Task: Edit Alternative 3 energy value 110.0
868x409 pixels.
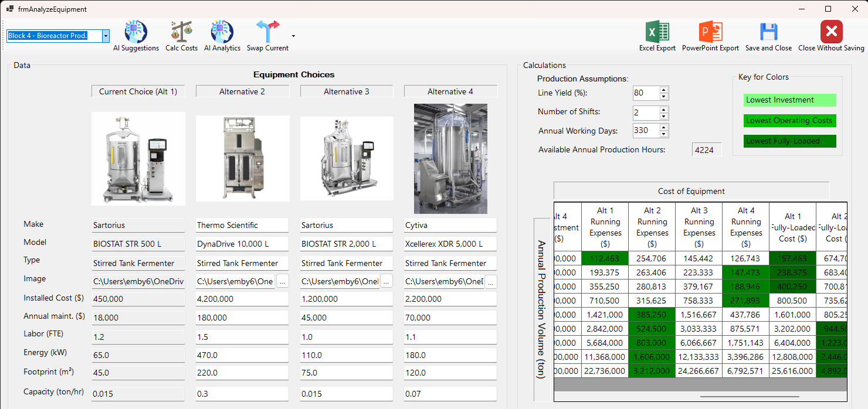Action: (x=347, y=355)
